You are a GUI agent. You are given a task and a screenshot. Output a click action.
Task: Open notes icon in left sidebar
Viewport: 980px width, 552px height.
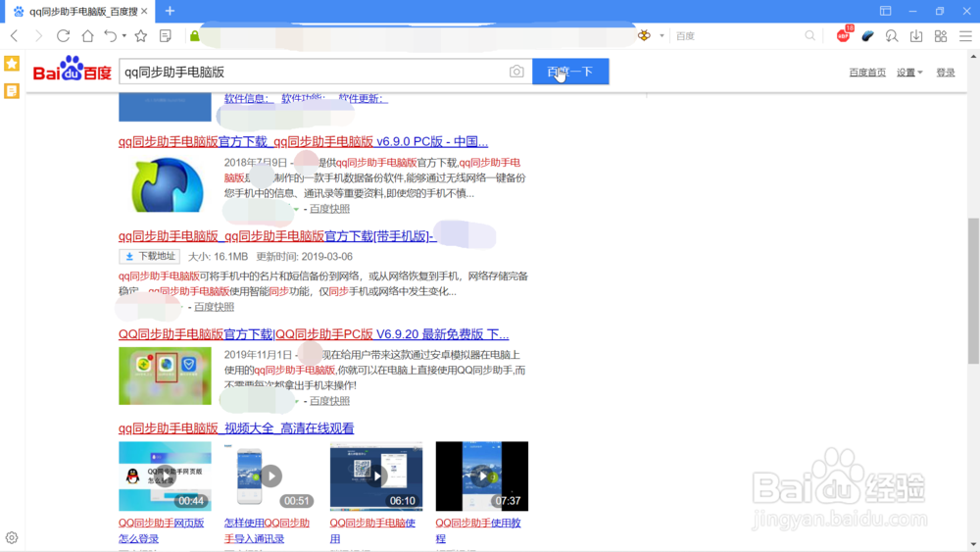pyautogui.click(x=12, y=91)
